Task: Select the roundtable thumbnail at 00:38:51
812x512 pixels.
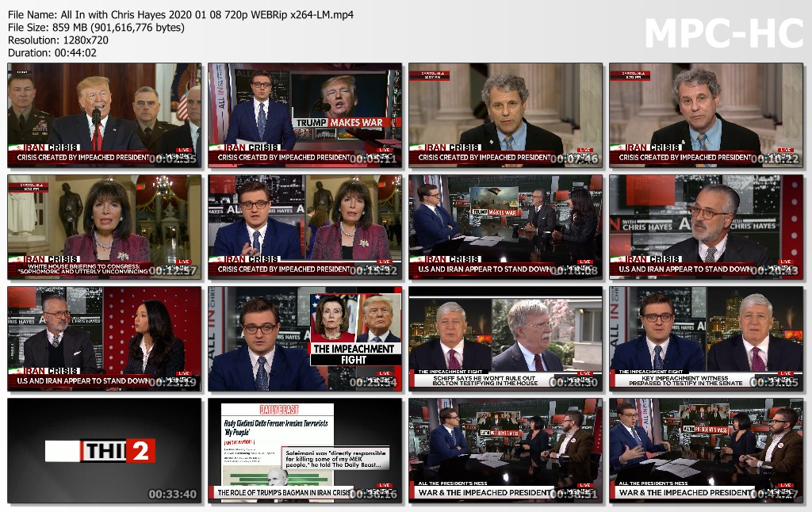Action: tap(505, 450)
